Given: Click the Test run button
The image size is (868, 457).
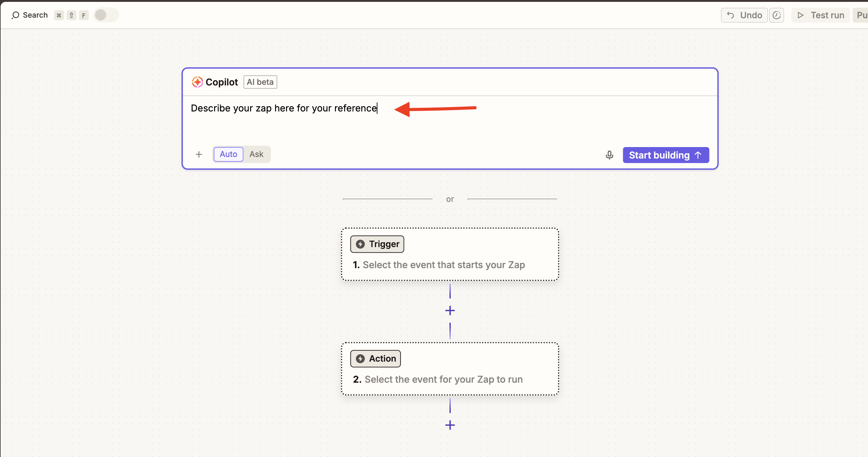Looking at the screenshot, I should pyautogui.click(x=821, y=15).
